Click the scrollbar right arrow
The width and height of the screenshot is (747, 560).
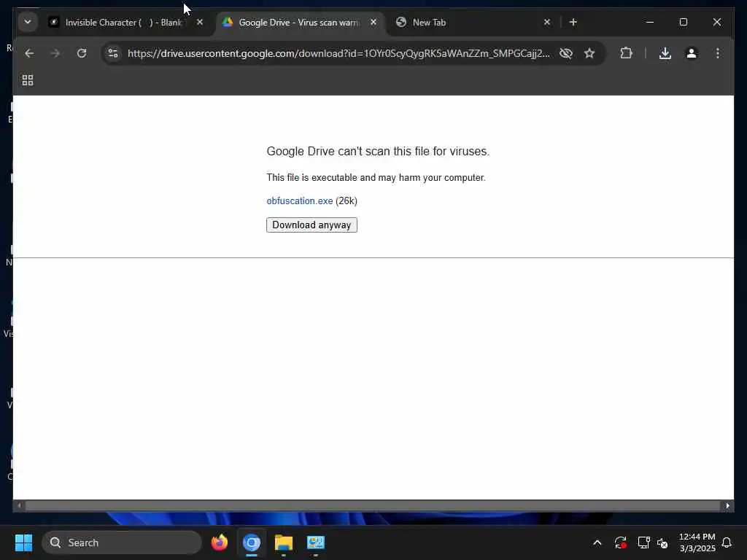727,506
